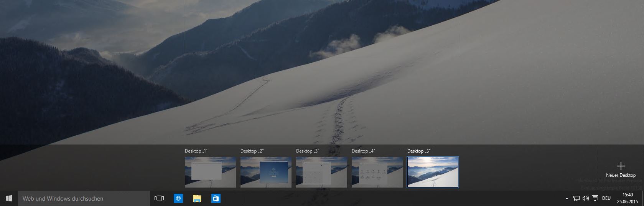Click the Desktop „3“ text label
This screenshot has width=644, height=206.
(x=308, y=151)
